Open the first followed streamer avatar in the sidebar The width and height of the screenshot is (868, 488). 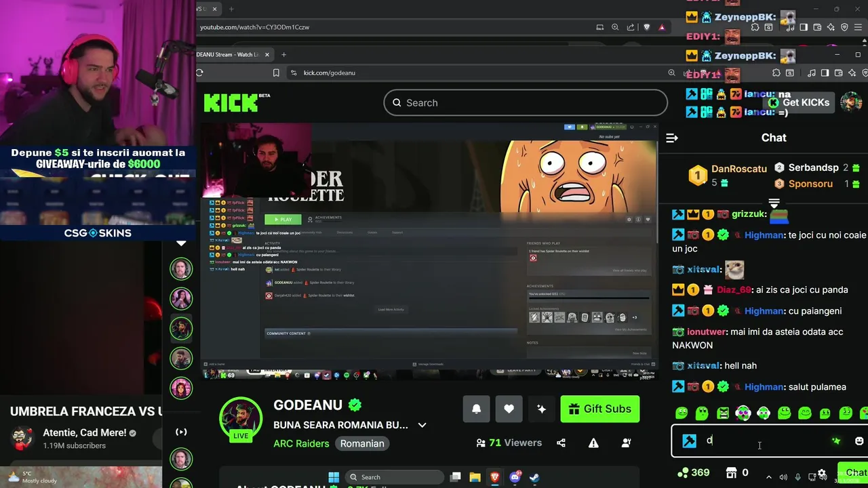point(181,269)
